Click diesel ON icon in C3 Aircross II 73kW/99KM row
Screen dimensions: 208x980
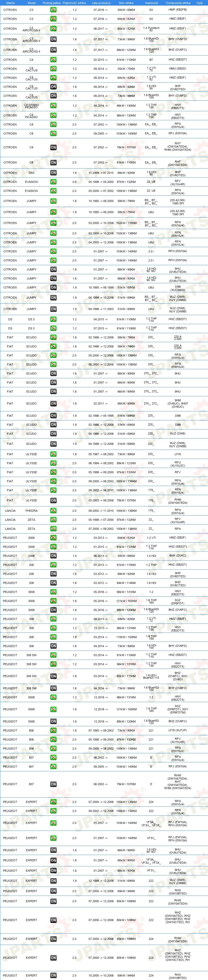click(x=53, y=39)
